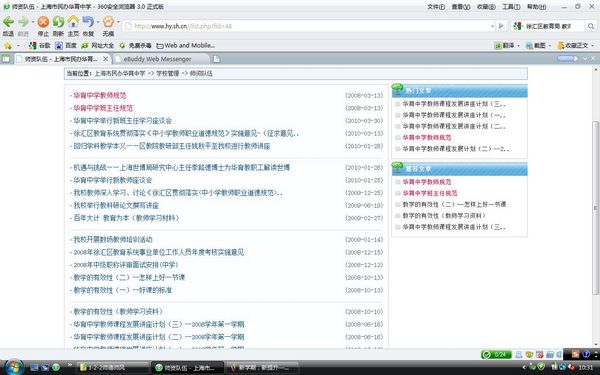The image size is (600, 375).
Task: Open the 网址大全 bookmark
Action: [x=97, y=46]
